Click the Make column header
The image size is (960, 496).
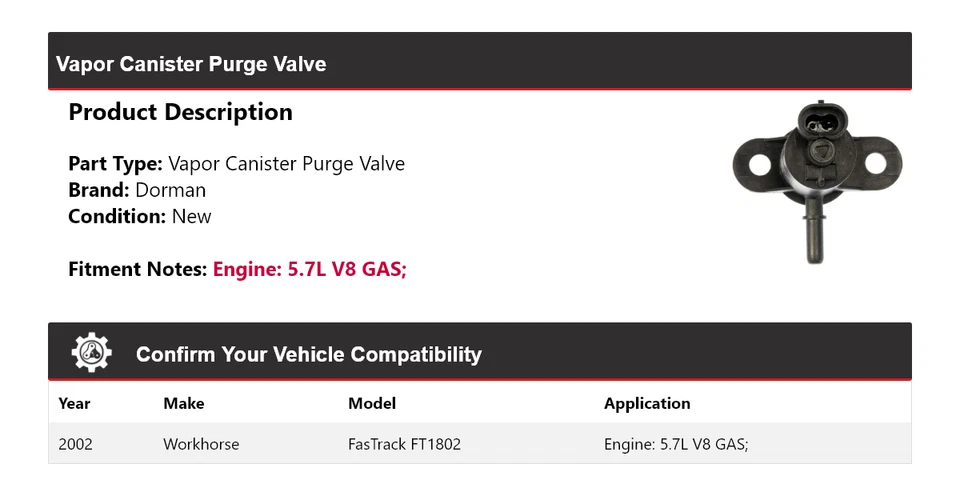tap(184, 404)
